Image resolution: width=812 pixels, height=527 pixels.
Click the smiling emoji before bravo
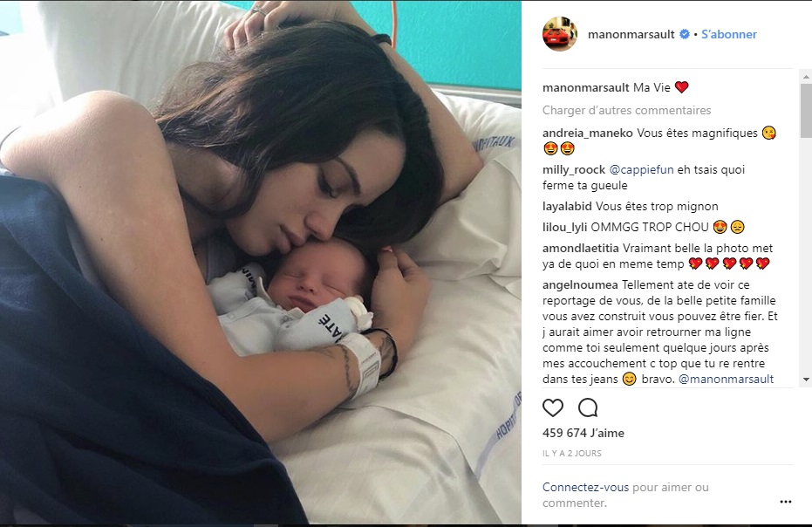point(629,379)
